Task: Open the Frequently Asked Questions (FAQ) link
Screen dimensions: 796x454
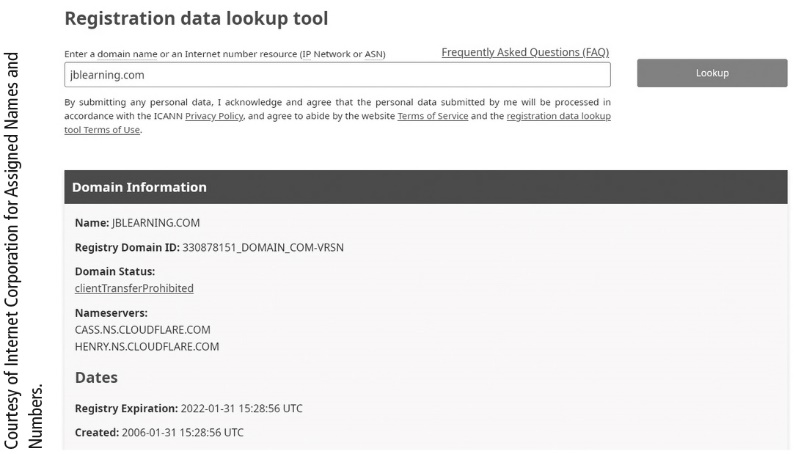Action: click(x=525, y=52)
